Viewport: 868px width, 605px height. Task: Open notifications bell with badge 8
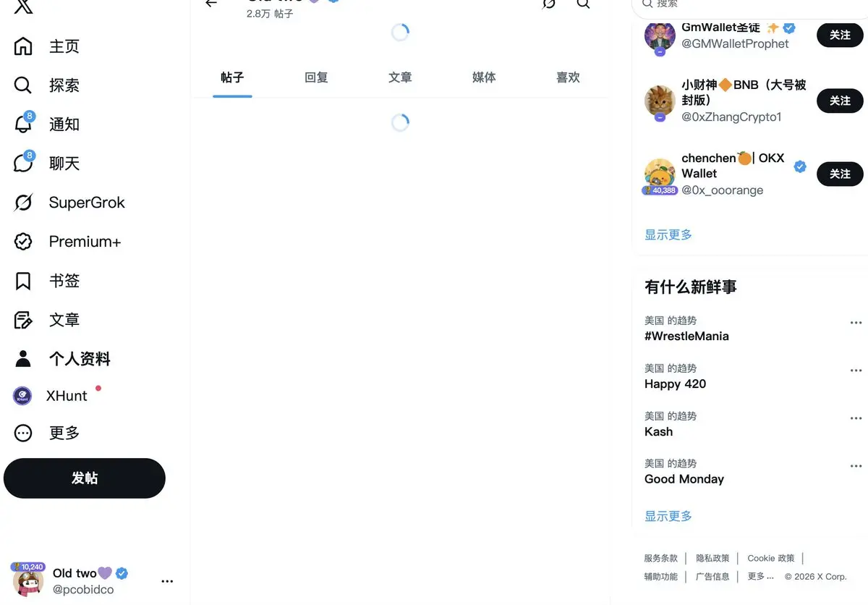[x=23, y=124]
